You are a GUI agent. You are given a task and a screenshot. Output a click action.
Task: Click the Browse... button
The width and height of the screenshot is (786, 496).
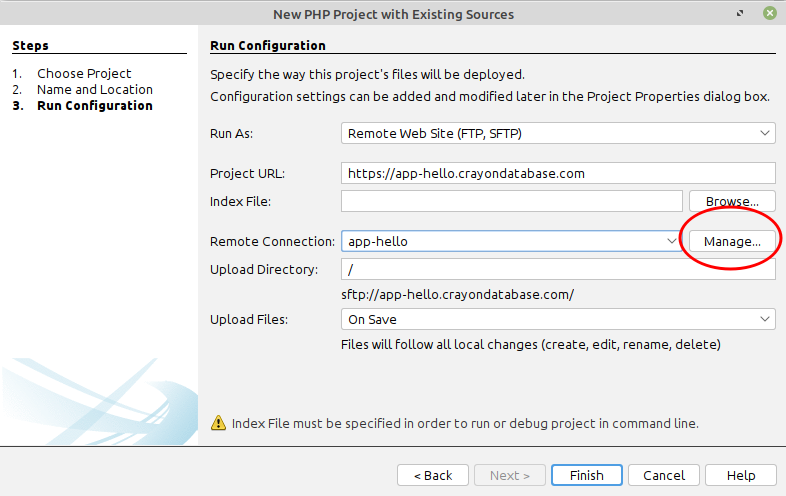point(732,201)
